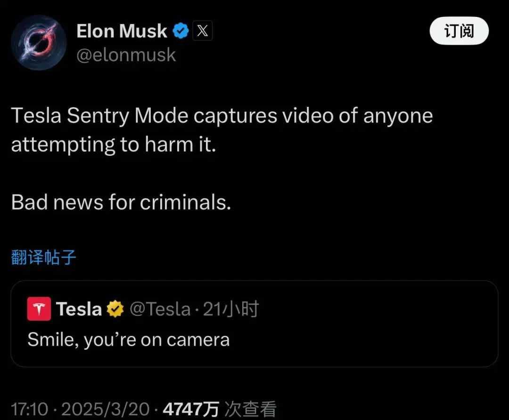The height and width of the screenshot is (420, 509).
Task: Open the Elon Musk display name
Action: 122,32
